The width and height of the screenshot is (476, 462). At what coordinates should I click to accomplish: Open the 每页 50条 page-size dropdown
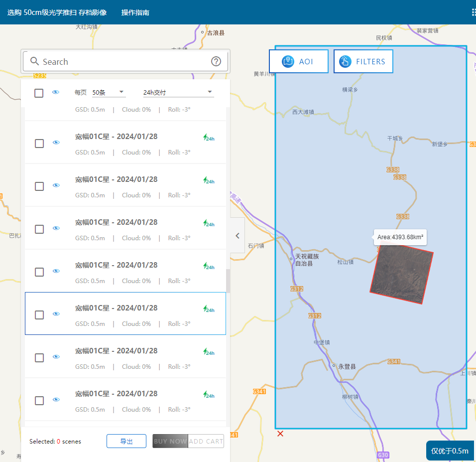[x=109, y=92]
